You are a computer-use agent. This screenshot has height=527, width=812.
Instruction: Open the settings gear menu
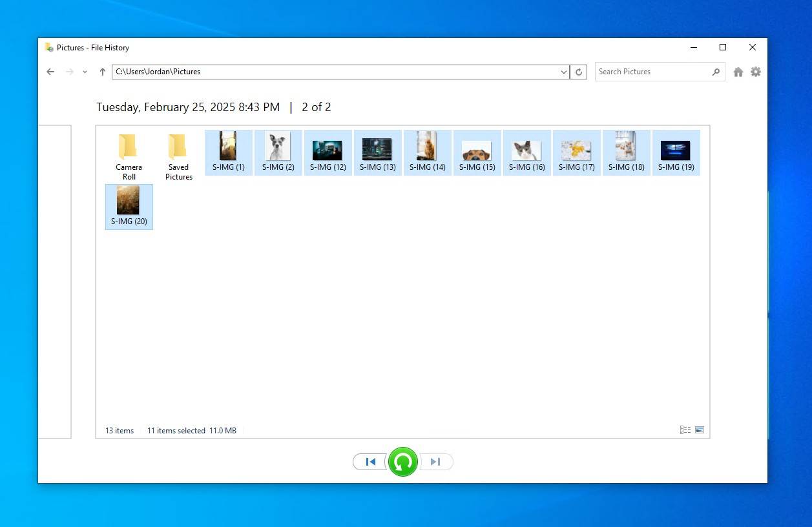click(x=755, y=72)
